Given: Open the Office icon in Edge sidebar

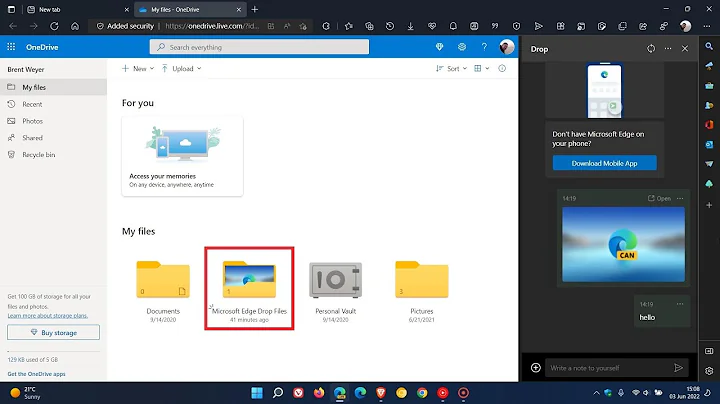Looking at the screenshot, I should click(x=709, y=124).
